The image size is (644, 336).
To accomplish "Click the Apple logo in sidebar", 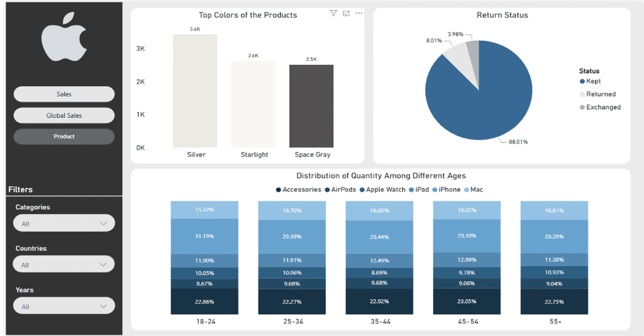I will pyautogui.click(x=64, y=37).
